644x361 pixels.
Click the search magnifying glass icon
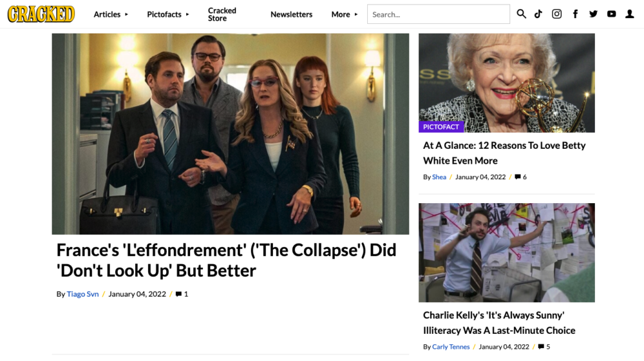[521, 14]
